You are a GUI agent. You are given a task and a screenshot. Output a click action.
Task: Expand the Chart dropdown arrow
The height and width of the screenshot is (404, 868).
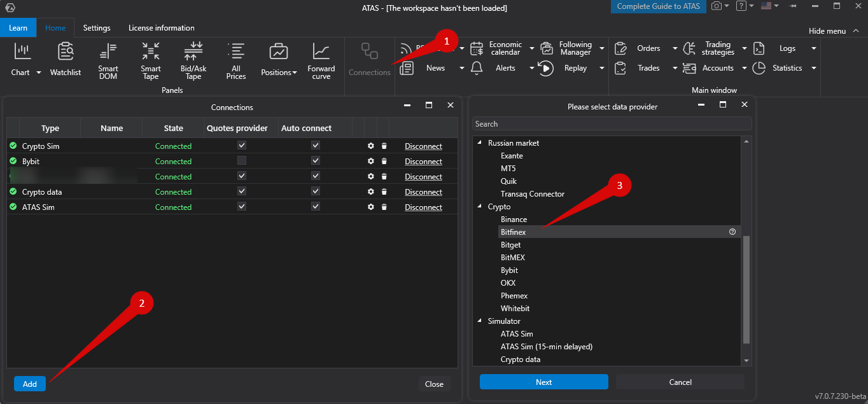[39, 73]
